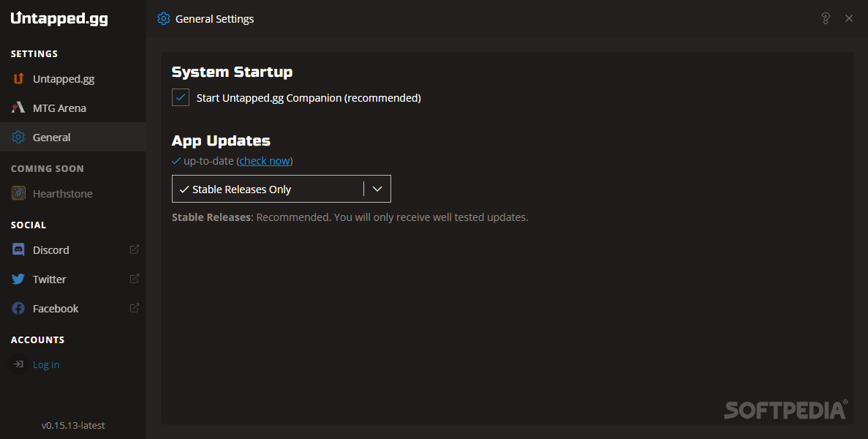Click the log in arrow icon
This screenshot has width=868, height=439.
coord(18,364)
